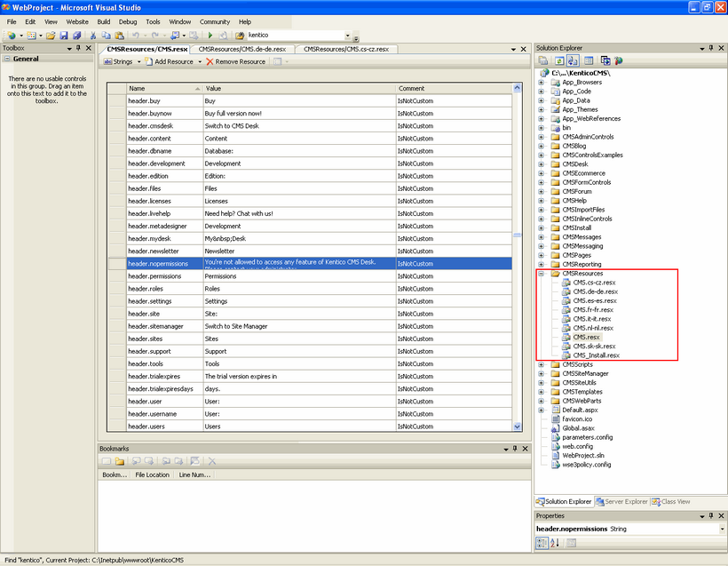Start debugging with the green play icon
Image resolution: width=728 pixels, height=566 pixels.
point(210,36)
